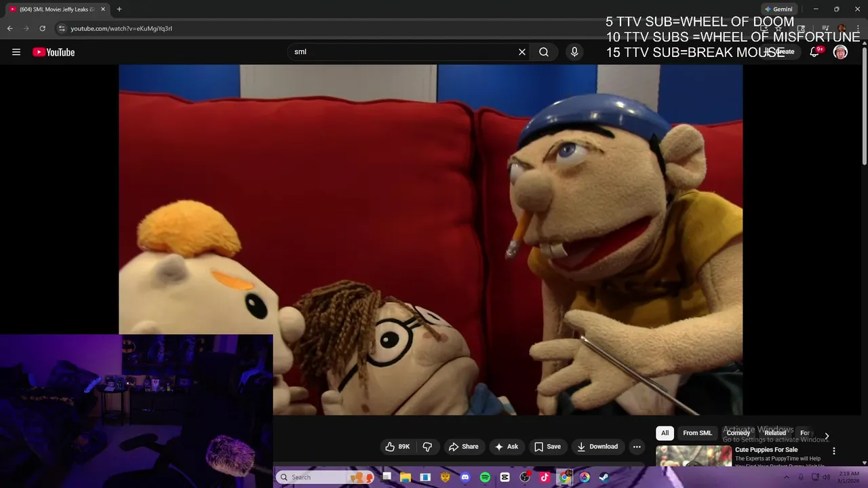868x488 pixels.
Task: View site information icon in address bar
Action: 61,28
